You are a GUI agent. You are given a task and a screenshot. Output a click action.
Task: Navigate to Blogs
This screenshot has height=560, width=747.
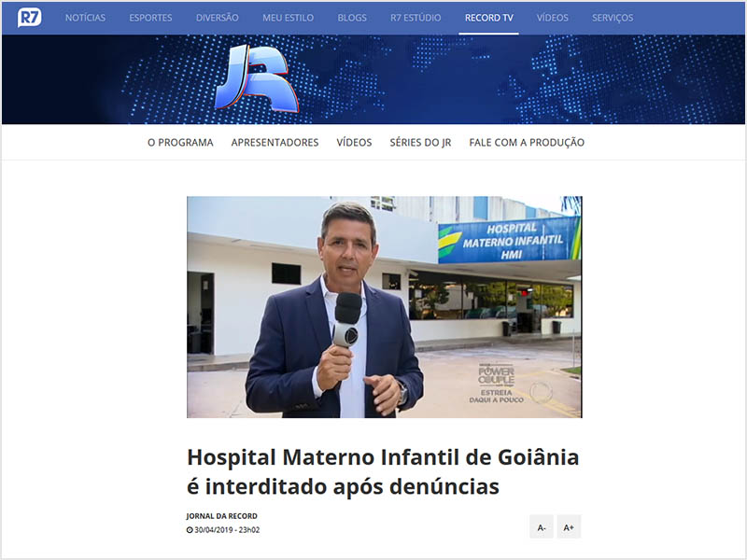pyautogui.click(x=352, y=18)
